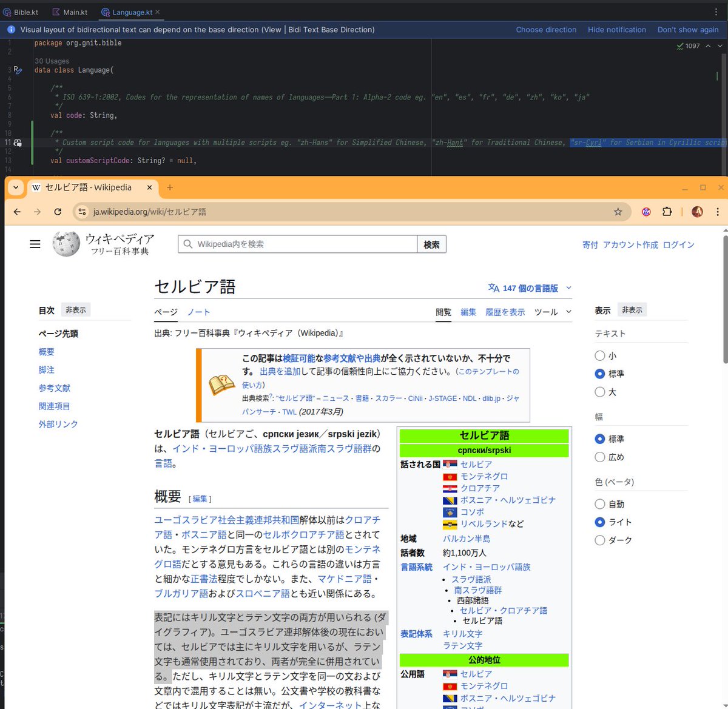
Task: Expand the ツール dropdown menu
Action: 553,312
